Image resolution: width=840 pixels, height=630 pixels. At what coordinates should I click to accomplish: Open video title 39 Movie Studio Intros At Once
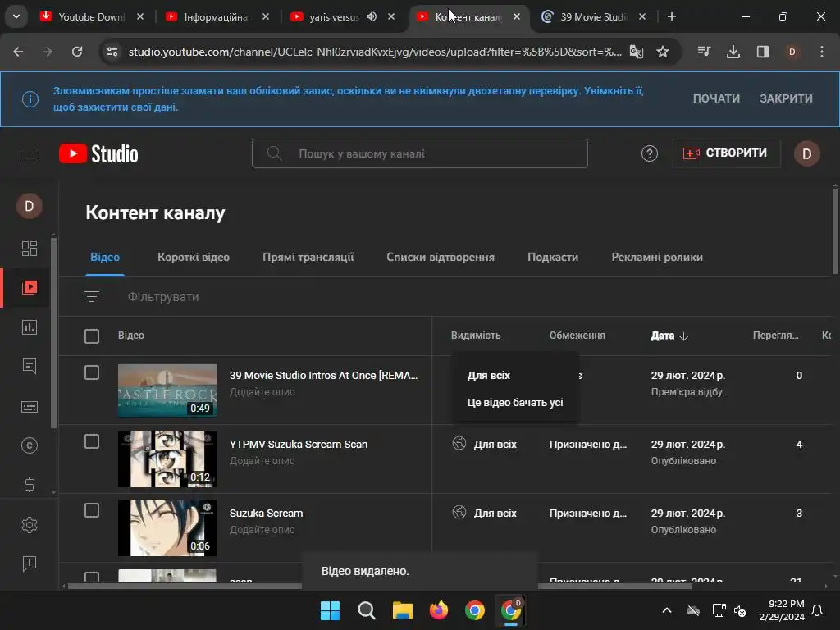323,375
